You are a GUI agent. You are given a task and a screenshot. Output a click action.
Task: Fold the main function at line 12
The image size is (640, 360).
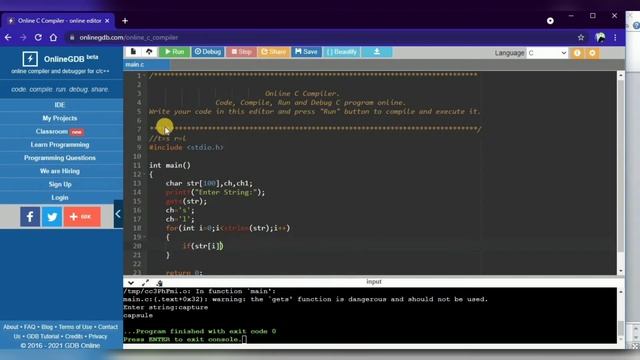pyautogui.click(x=144, y=174)
